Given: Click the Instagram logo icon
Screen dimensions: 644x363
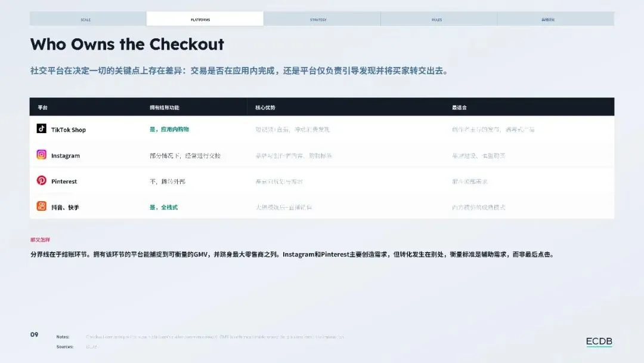Looking at the screenshot, I should (42, 155).
